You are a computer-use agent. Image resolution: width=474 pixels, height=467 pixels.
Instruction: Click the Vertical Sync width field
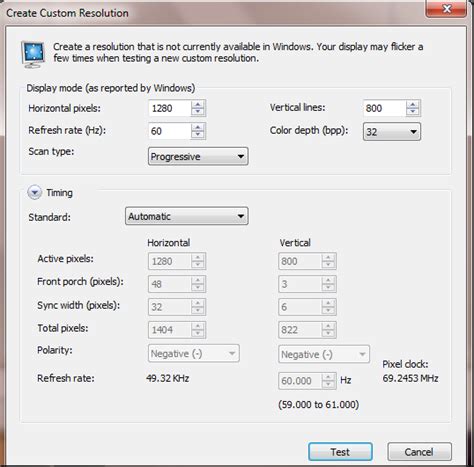(x=300, y=307)
